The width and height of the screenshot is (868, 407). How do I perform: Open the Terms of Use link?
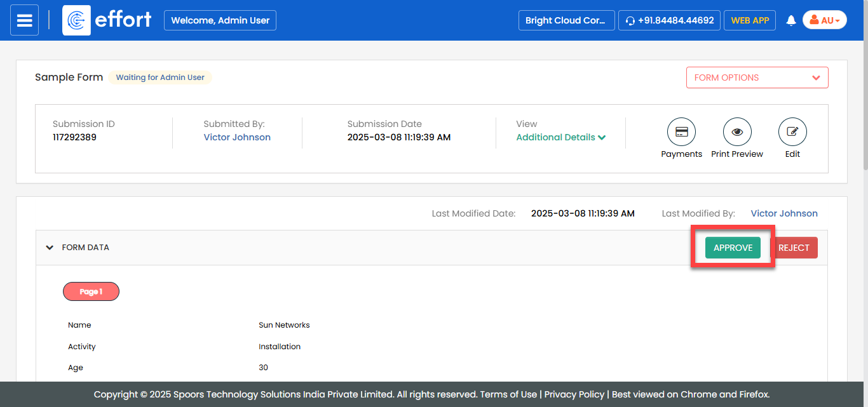(508, 394)
